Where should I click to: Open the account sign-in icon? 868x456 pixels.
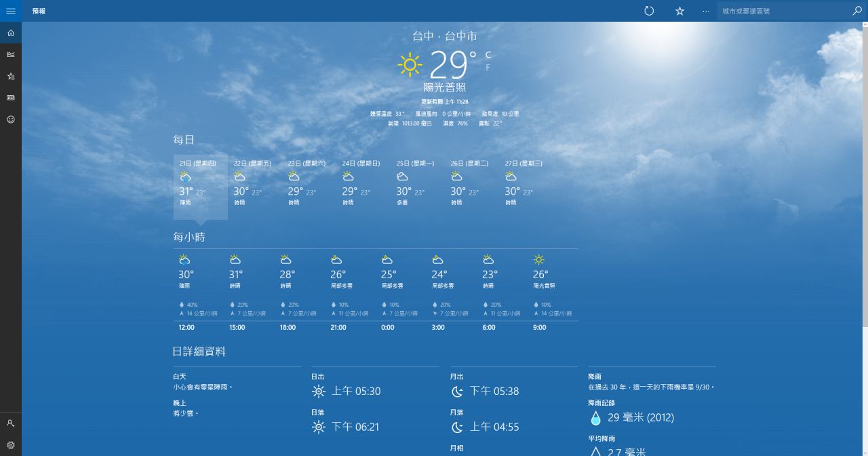[x=11, y=423]
